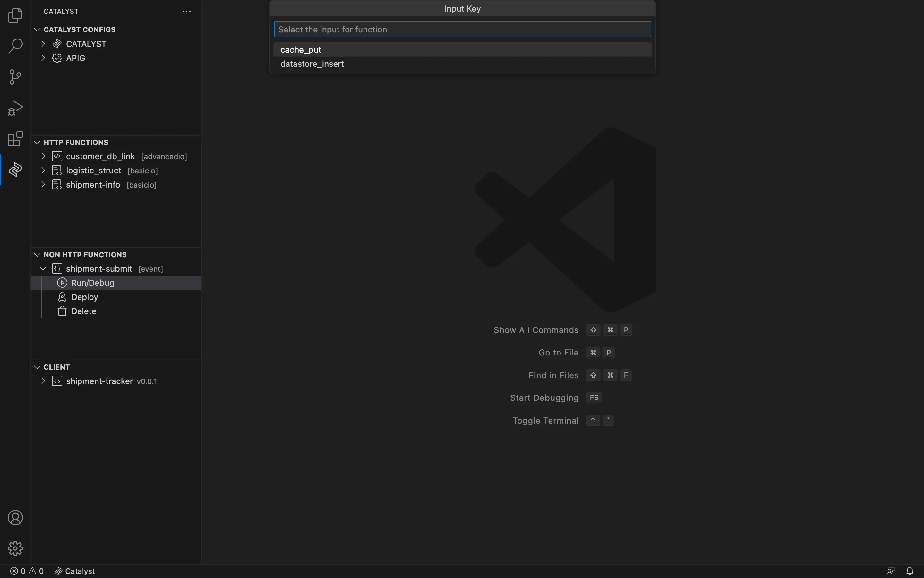Image resolution: width=924 pixels, height=578 pixels.
Task: Open Catalyst panel more actions menu
Action: click(187, 12)
